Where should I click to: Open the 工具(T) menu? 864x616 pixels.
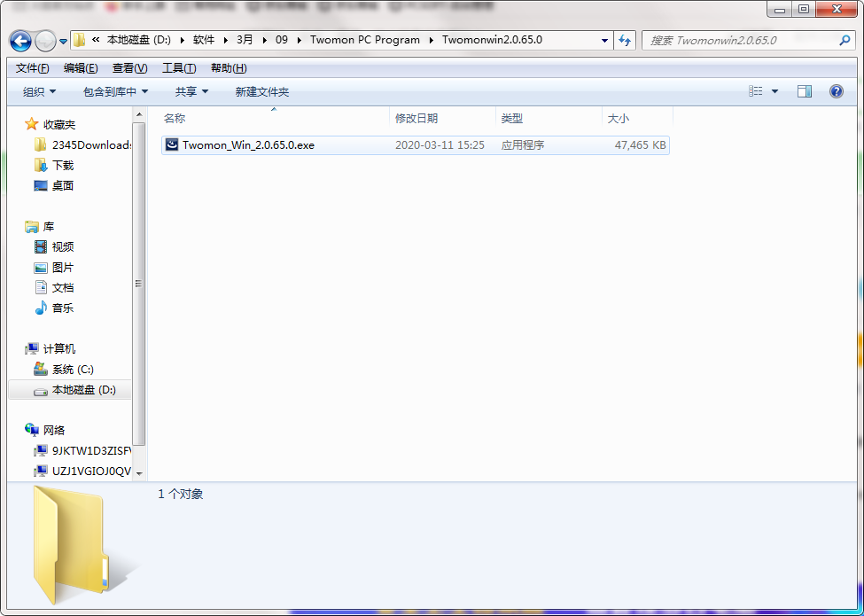click(179, 67)
